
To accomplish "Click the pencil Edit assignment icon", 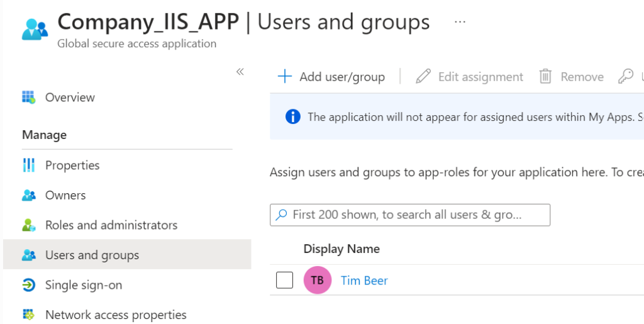I will click(423, 76).
